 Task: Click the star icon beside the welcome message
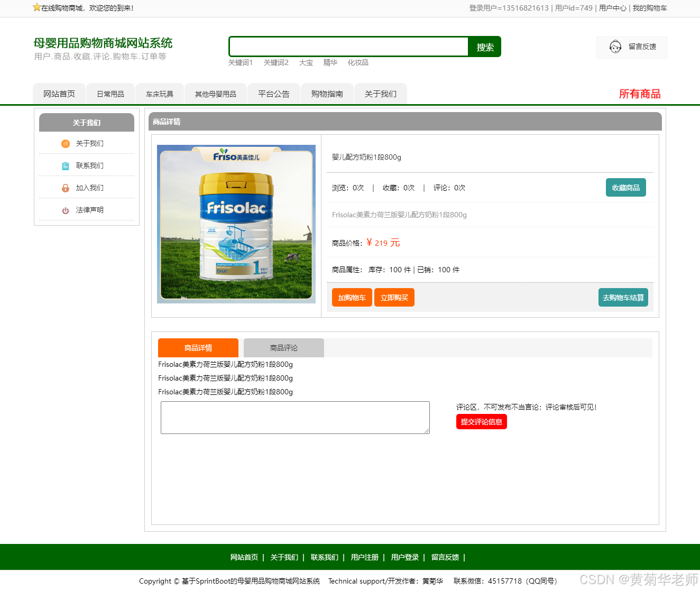[37, 7]
